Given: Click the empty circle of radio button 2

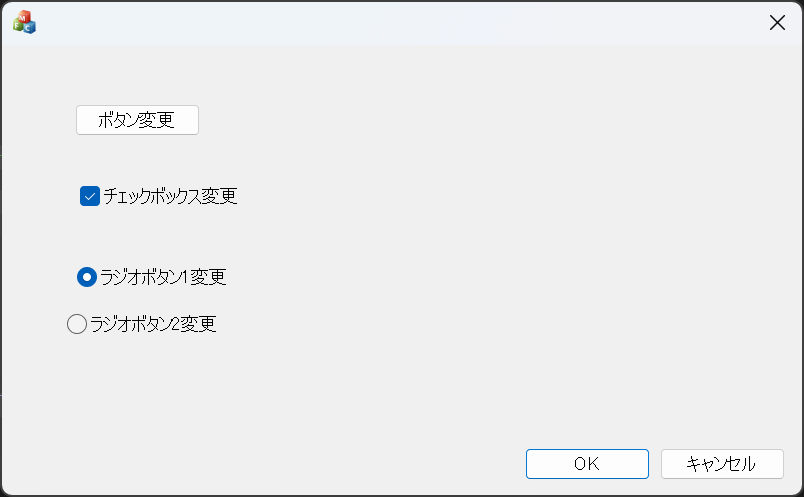Looking at the screenshot, I should point(76,324).
